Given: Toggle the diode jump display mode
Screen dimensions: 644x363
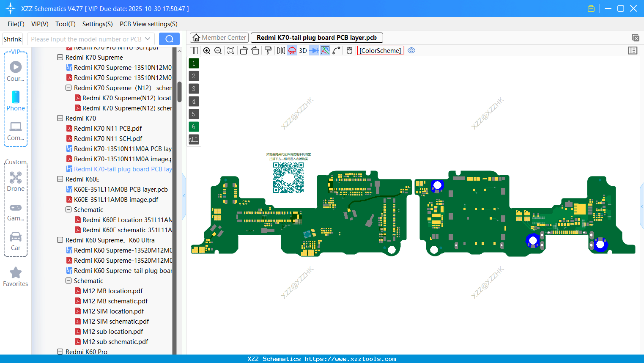Looking at the screenshot, I should coord(314,50).
